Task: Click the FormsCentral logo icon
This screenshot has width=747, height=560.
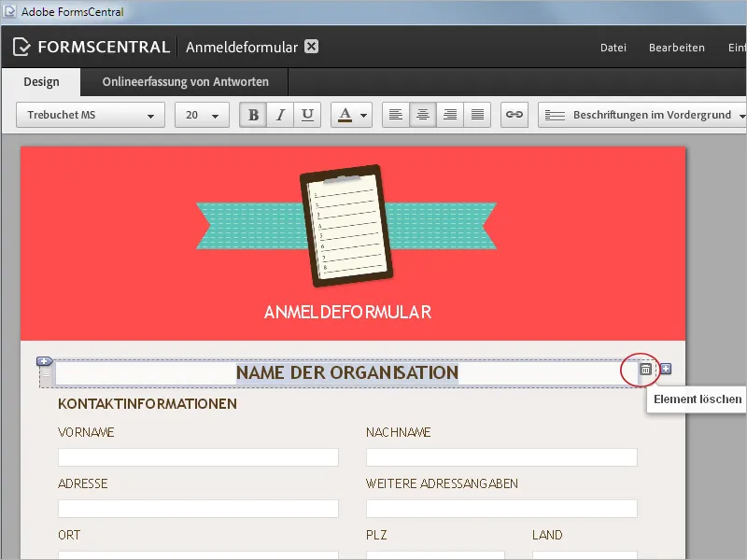Action: pyautogui.click(x=21, y=47)
